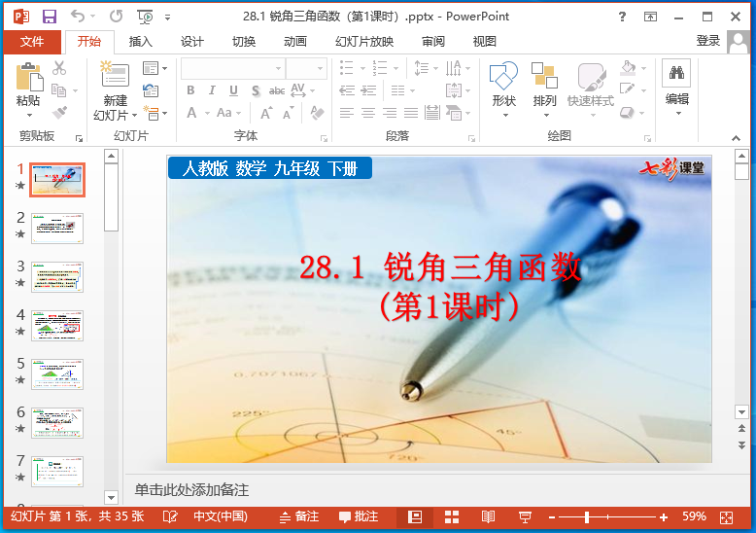This screenshot has width=756, height=533.
Task: Expand the 新建幻灯片 dropdown arrow
Action: [x=134, y=116]
